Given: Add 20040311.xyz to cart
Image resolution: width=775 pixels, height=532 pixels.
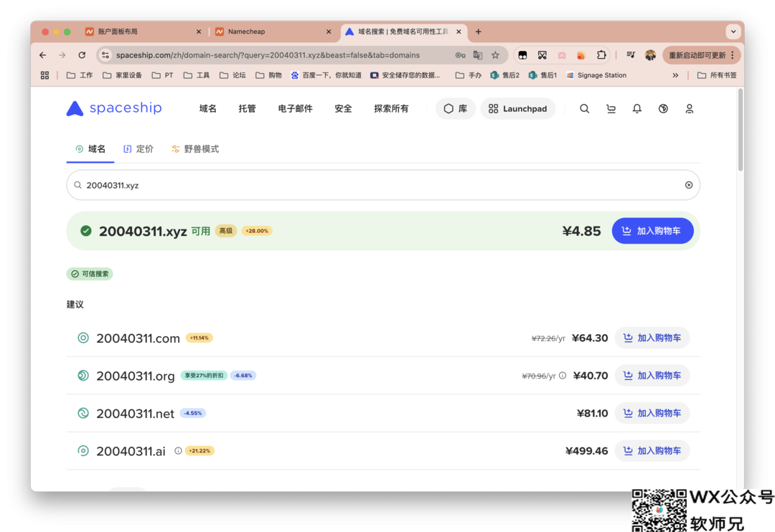Looking at the screenshot, I should tap(652, 231).
